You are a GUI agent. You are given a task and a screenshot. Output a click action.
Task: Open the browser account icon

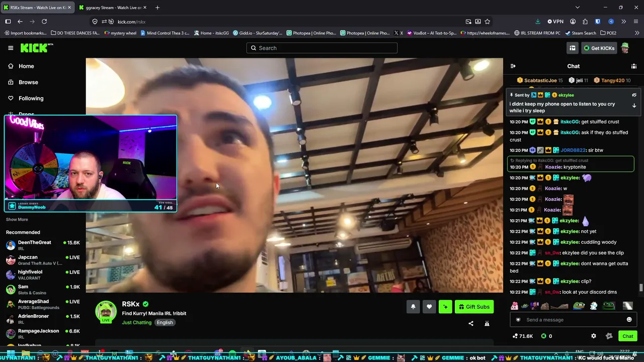pyautogui.click(x=573, y=22)
